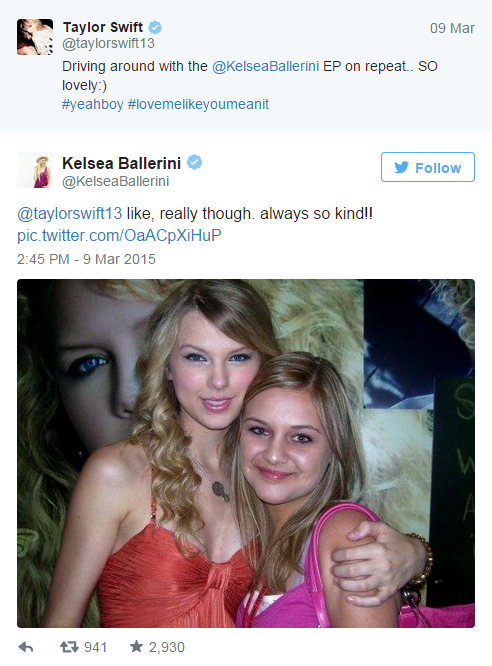The image size is (492, 666).
Task: Open the attached photo of two women
Action: (x=246, y=453)
